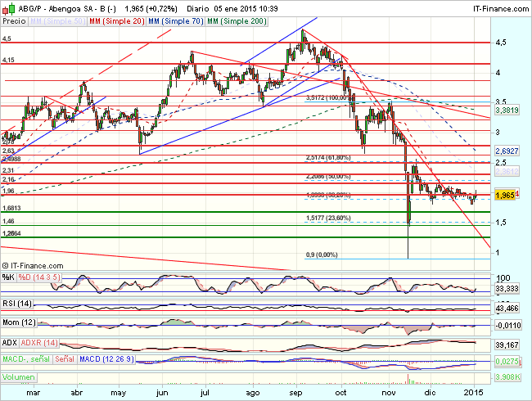532x401 pixels.
Task: Click the 100 scale label in stochastic panel
Action: 503,278
